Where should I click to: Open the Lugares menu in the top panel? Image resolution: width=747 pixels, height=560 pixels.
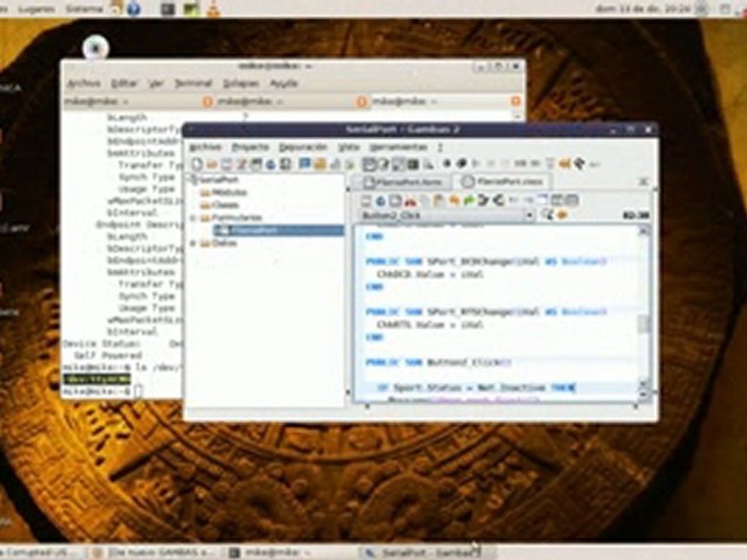[35, 9]
